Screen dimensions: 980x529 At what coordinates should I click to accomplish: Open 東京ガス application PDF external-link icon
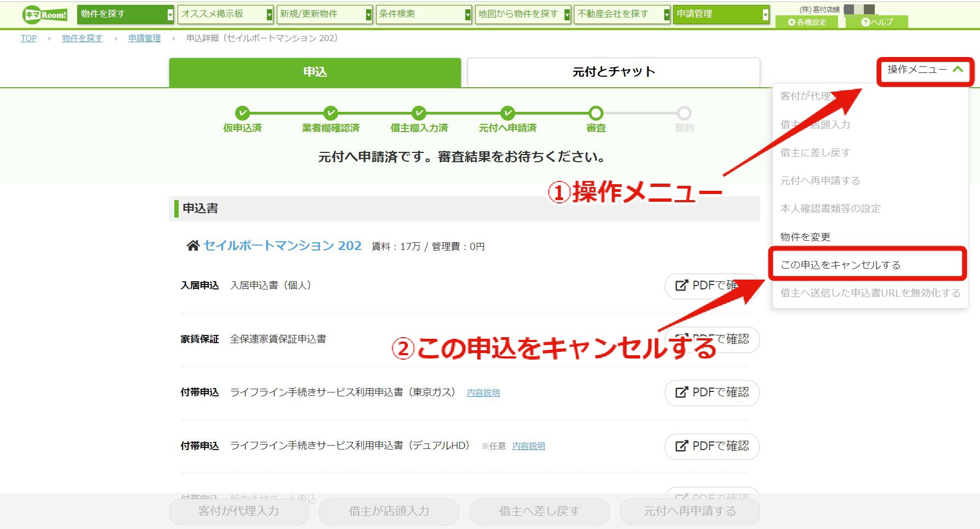coord(681,393)
